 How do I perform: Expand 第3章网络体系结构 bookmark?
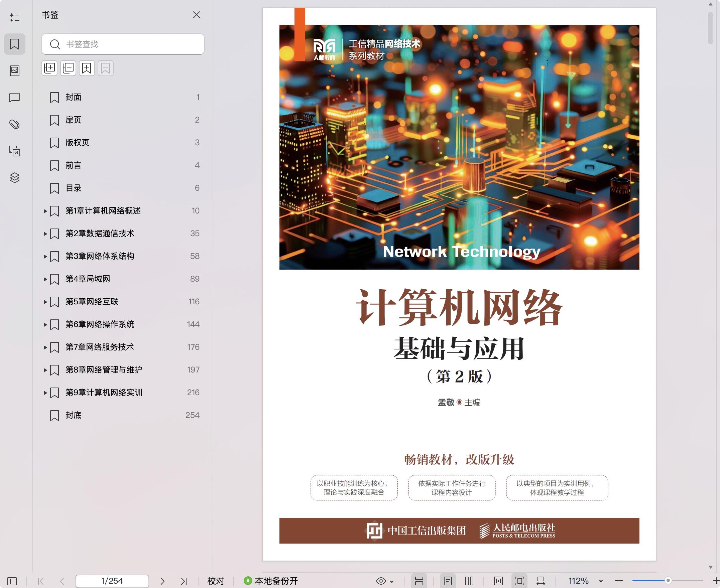pos(45,256)
